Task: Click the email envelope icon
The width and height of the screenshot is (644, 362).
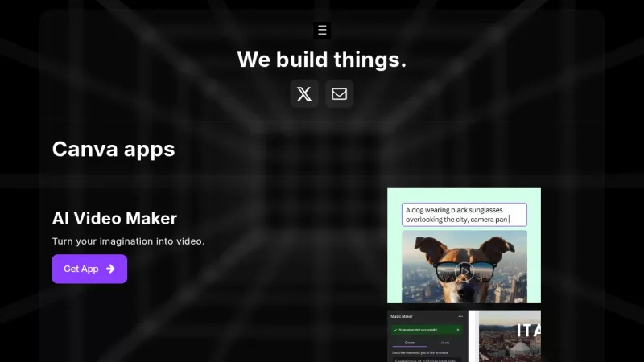Action: [x=339, y=93]
